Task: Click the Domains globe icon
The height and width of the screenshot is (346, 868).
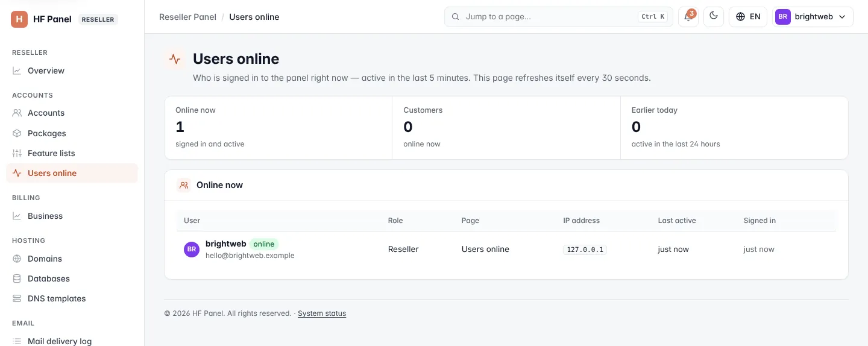Action: click(17, 259)
